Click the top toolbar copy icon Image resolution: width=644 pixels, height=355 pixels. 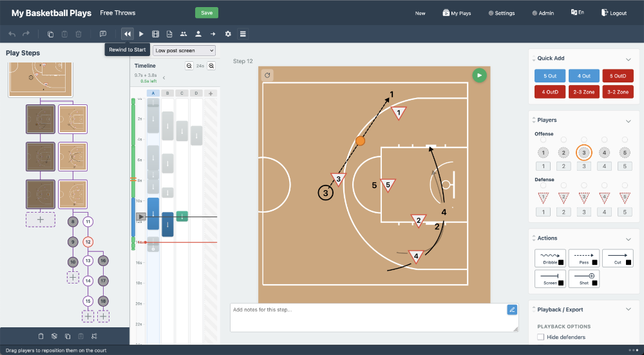click(x=50, y=34)
